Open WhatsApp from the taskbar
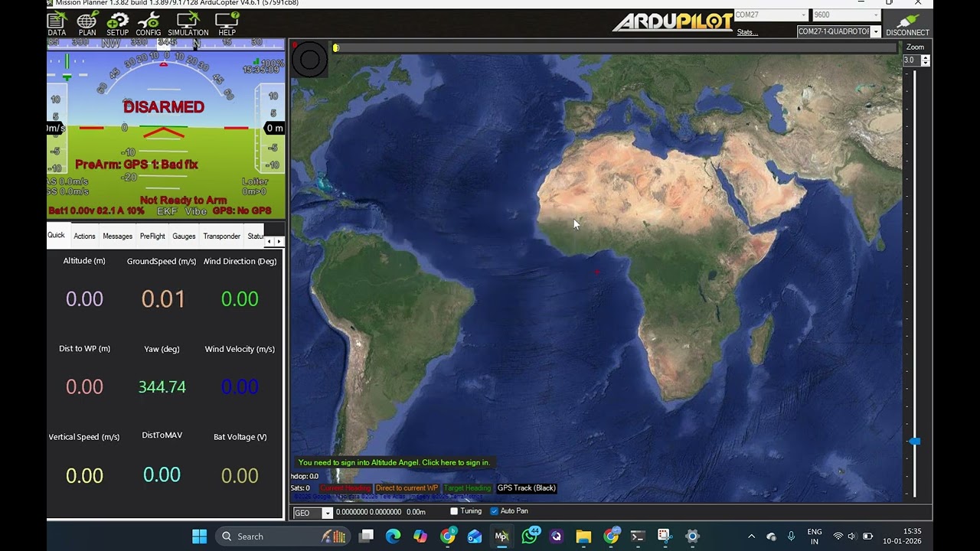The image size is (980, 551). pos(529,536)
